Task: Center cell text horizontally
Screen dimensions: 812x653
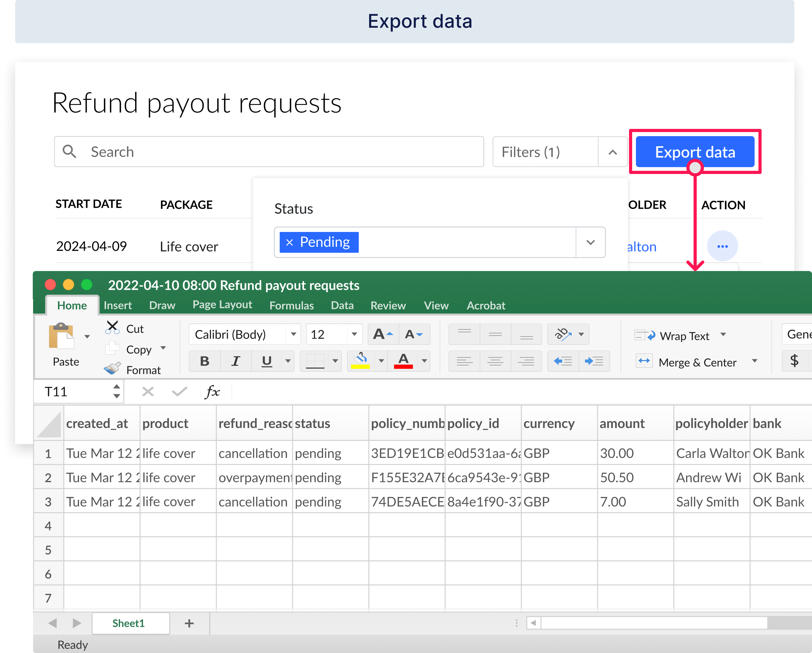Action: pos(495,361)
